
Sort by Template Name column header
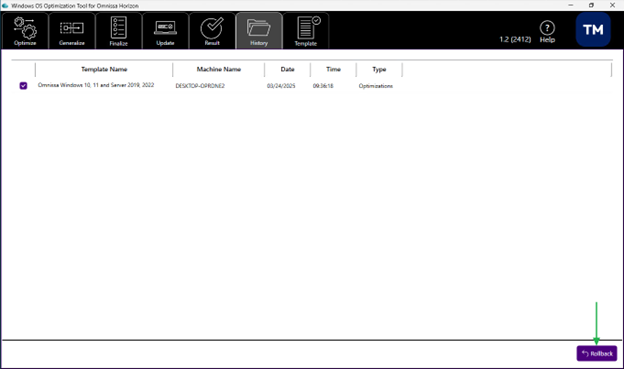(104, 69)
